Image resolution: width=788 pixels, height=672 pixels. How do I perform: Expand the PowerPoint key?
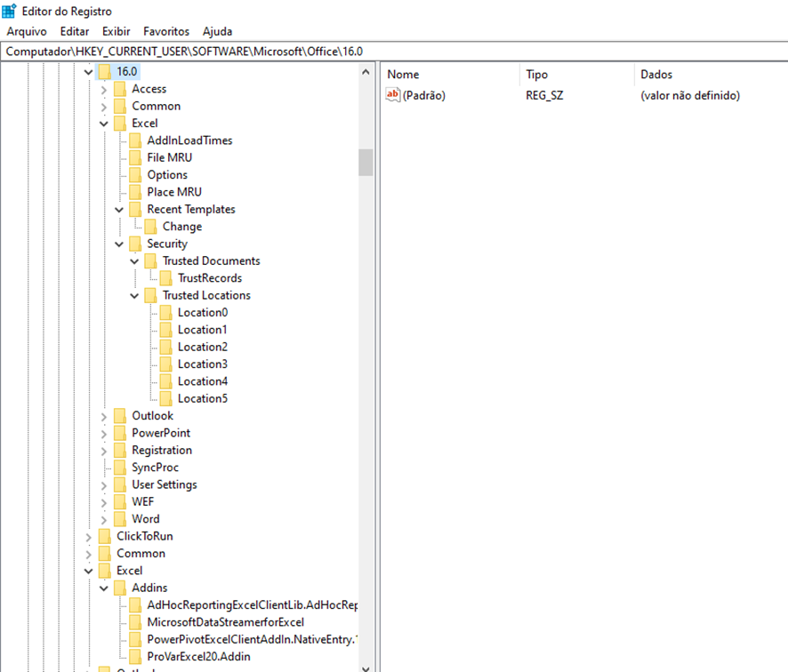pyautogui.click(x=103, y=434)
